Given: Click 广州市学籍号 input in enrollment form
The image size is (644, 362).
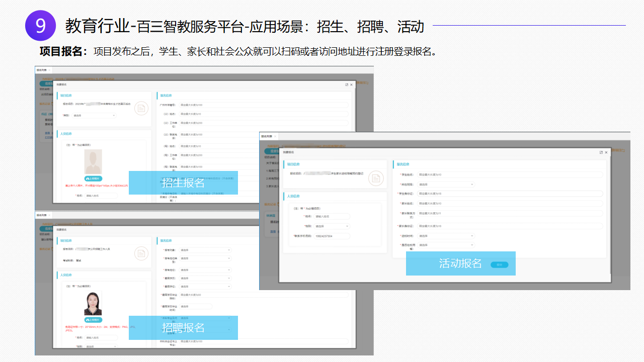Looking at the screenshot, I should (x=264, y=105).
